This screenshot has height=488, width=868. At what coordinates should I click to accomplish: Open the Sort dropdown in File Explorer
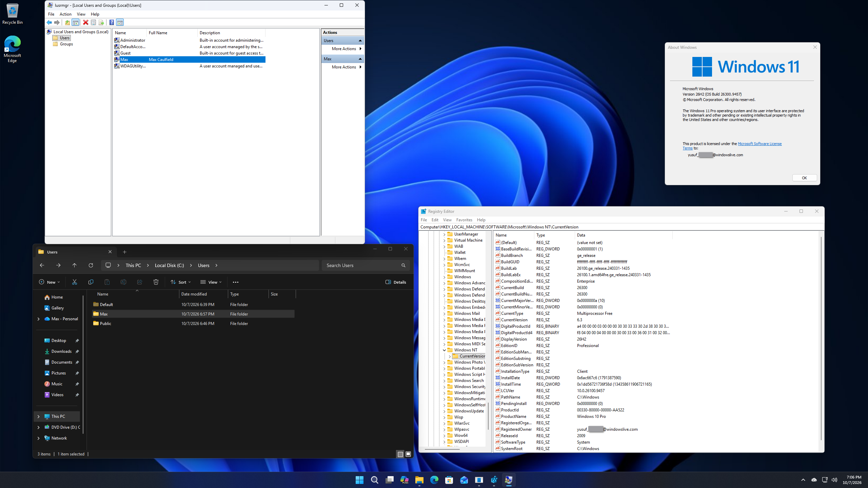181,282
